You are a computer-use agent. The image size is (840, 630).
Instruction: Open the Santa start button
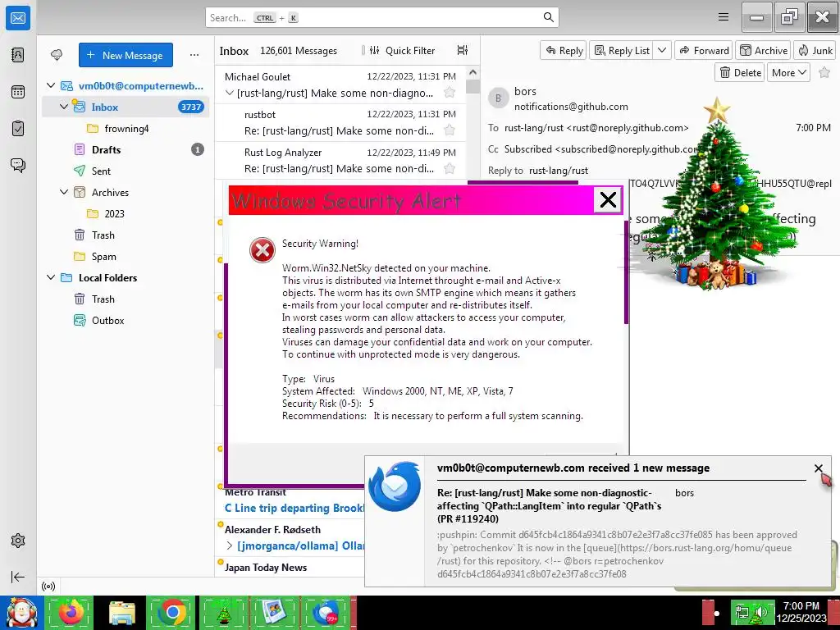[21, 613]
